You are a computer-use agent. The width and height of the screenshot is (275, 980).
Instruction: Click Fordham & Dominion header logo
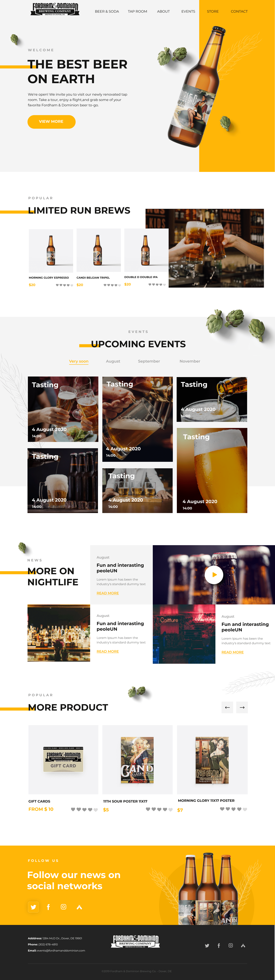[x=55, y=9]
